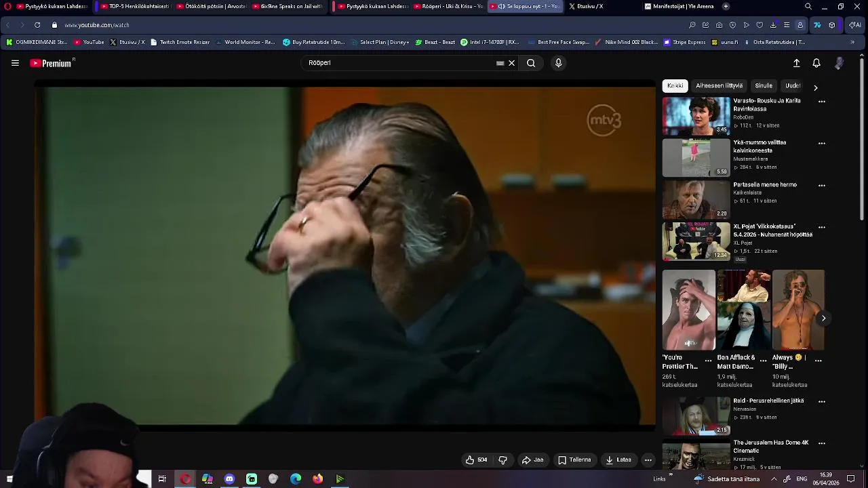Image resolution: width=868 pixels, height=488 pixels.
Task: Switch to TOP-5 Henkilökohtaisesti browser tab
Action: pyautogui.click(x=134, y=6)
